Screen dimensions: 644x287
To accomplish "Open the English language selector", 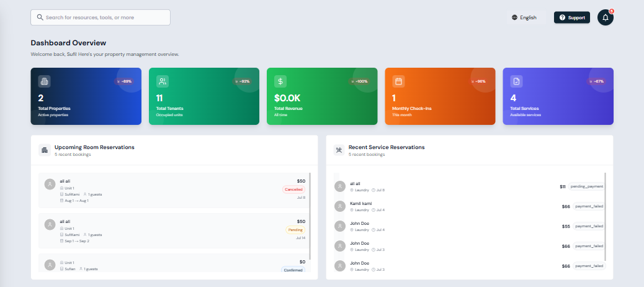I will [x=524, y=17].
